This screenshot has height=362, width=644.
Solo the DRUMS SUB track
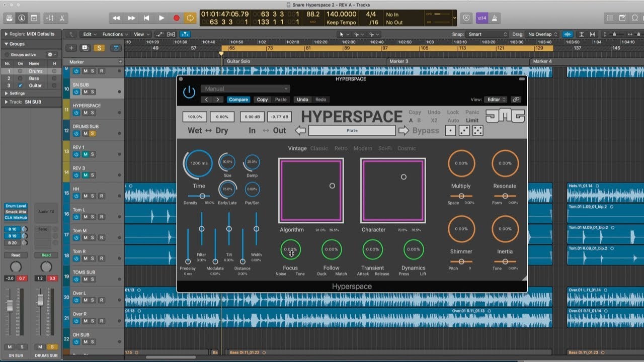click(93, 134)
